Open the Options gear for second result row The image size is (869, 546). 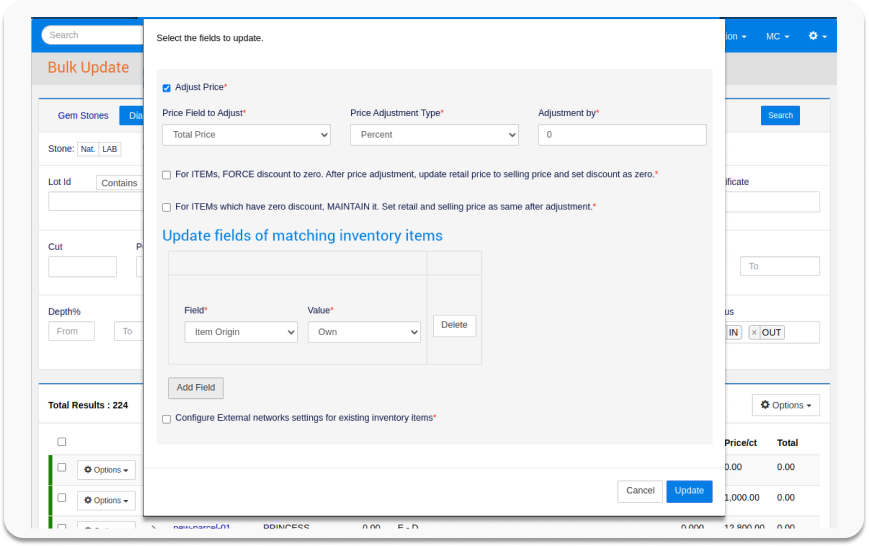105,500
